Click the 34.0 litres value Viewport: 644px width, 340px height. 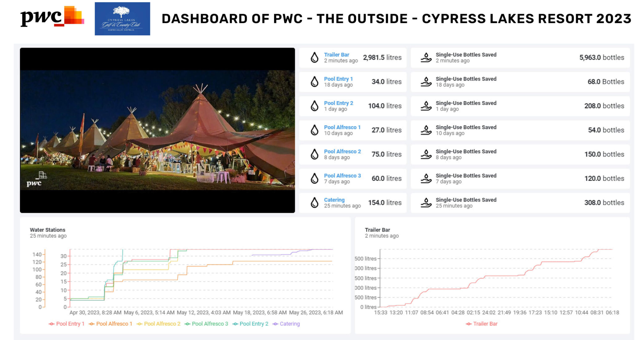(x=386, y=82)
